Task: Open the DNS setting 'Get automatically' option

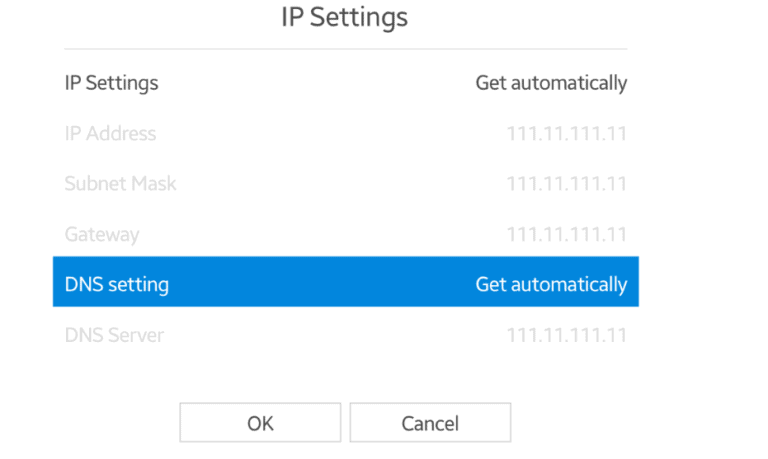Action: pos(551,284)
